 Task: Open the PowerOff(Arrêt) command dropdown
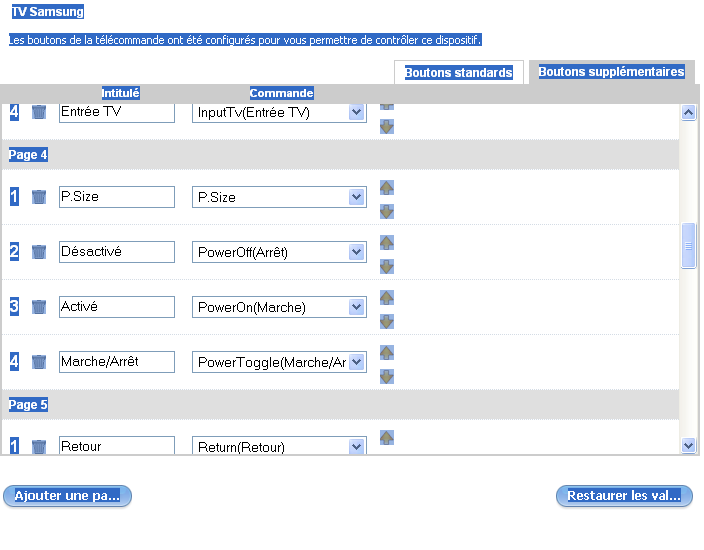point(357,252)
